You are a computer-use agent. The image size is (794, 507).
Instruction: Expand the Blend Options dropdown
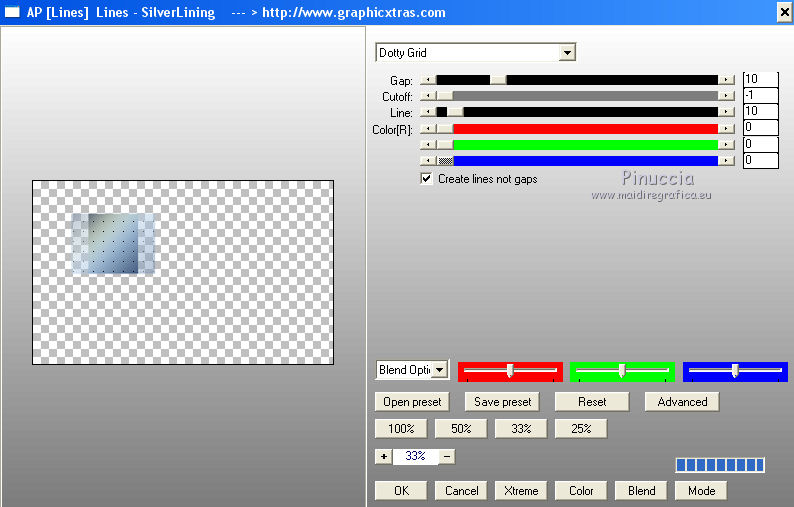click(x=440, y=370)
